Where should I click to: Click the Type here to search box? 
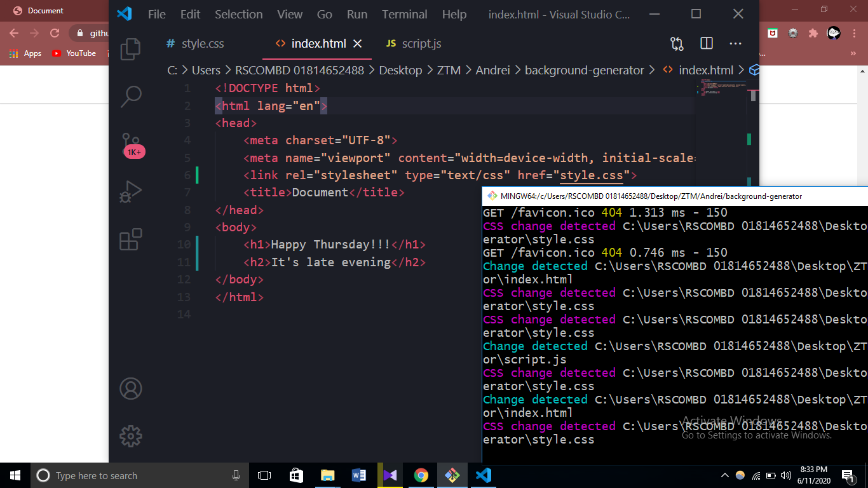coord(140,475)
